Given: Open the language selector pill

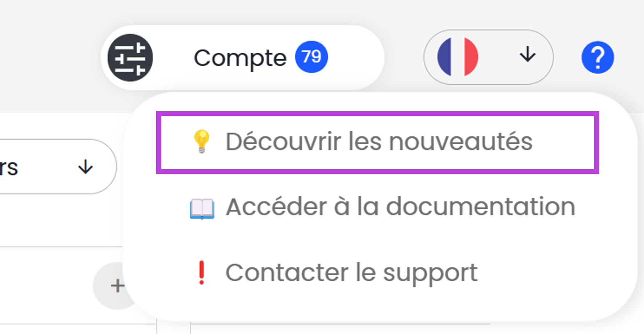Looking at the screenshot, I should 488,57.
